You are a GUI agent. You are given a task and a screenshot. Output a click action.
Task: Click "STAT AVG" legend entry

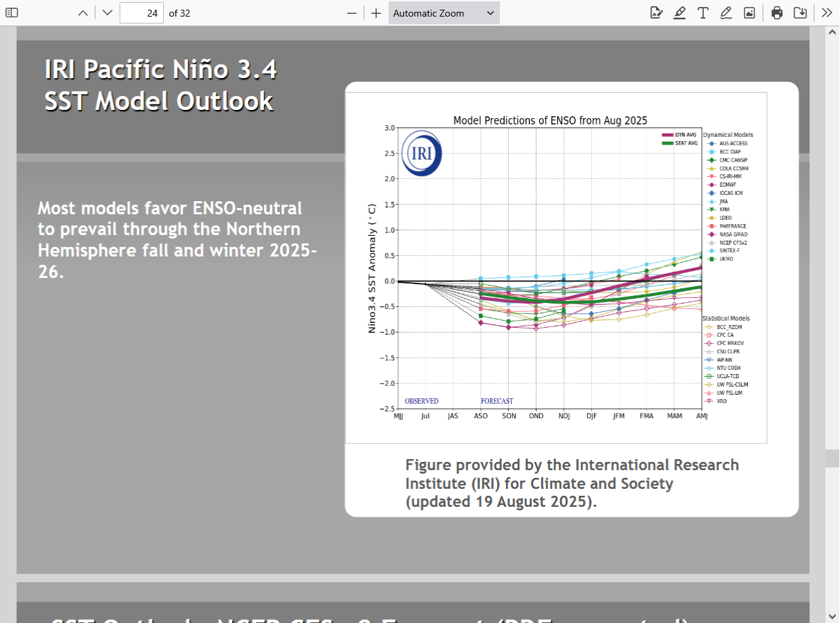pyautogui.click(x=680, y=143)
